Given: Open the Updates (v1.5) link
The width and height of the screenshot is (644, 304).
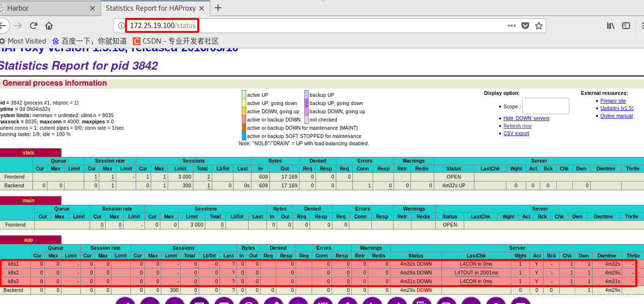Looking at the screenshot, I should [x=617, y=108].
